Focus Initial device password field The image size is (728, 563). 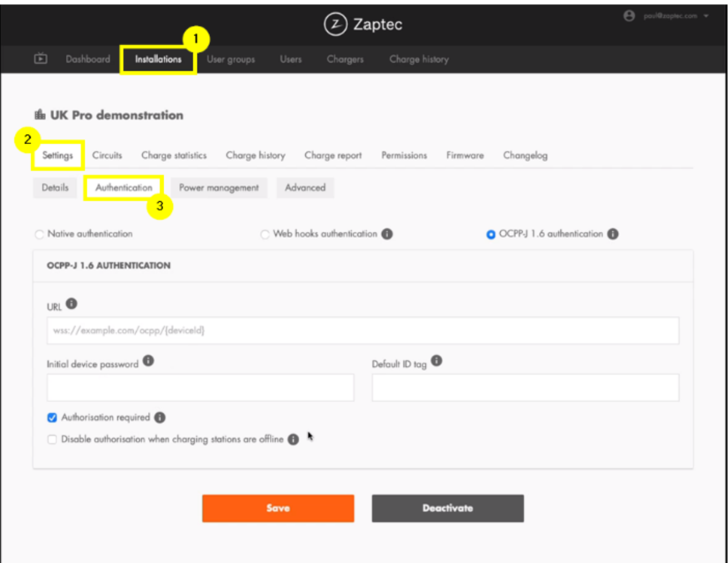pos(200,388)
